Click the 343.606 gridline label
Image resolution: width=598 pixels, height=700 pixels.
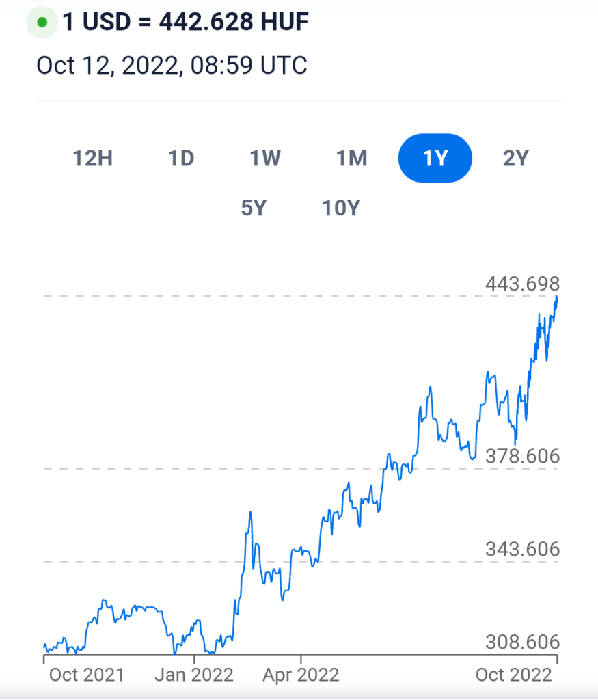click(522, 549)
